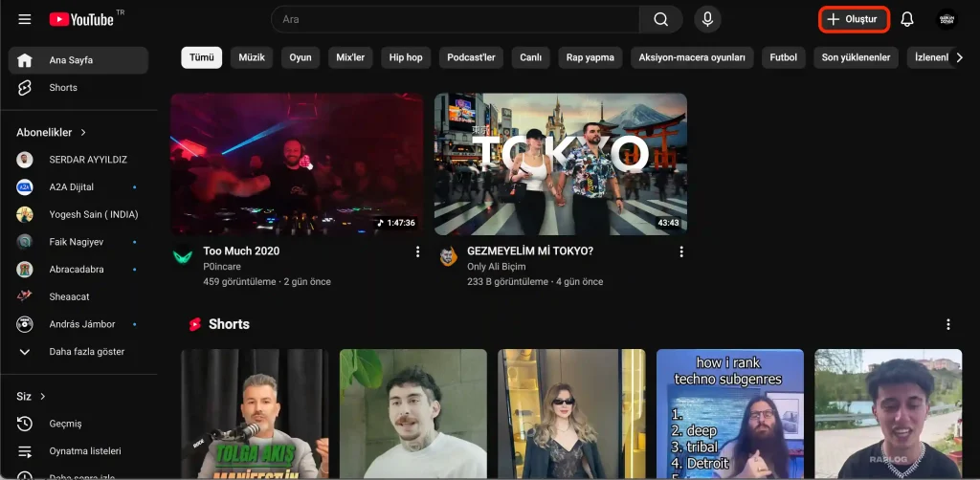This screenshot has height=480, width=980.
Task: Click the Oynatma listeleri icon
Action: (x=24, y=451)
